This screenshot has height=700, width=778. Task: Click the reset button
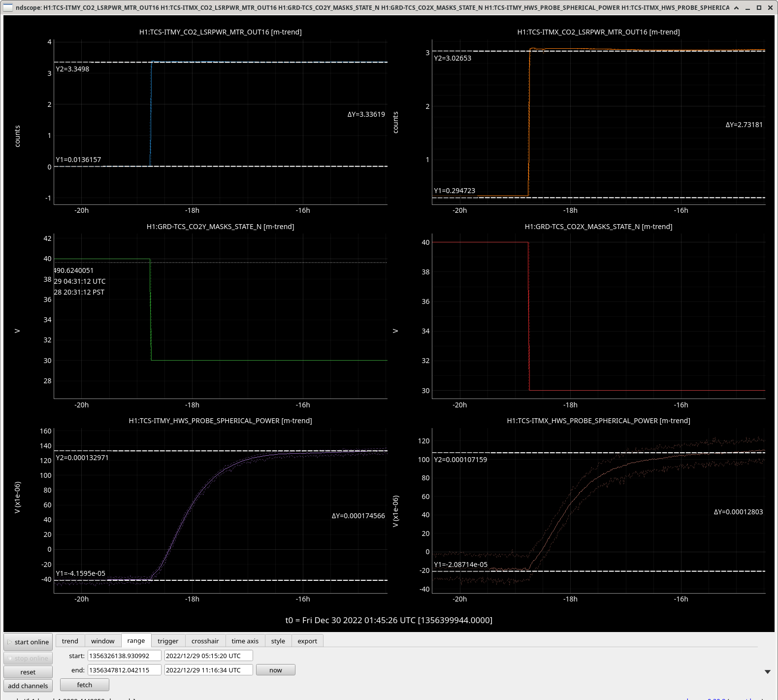(28, 672)
